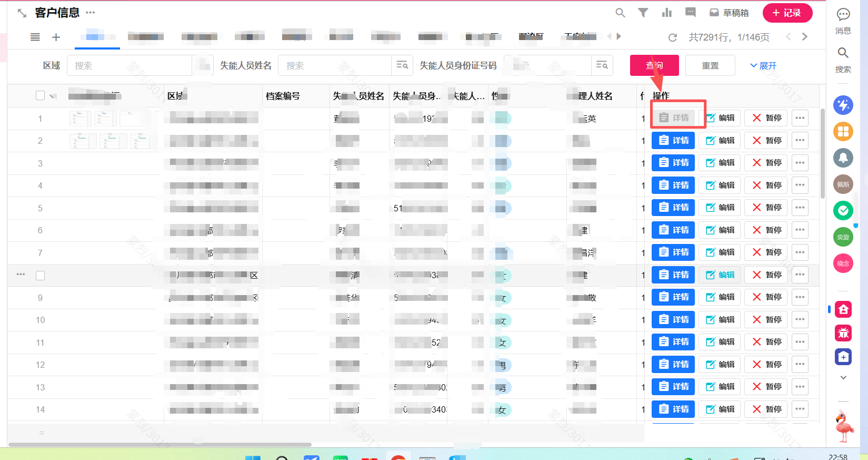868x460 pixels.
Task: Click the blue house-plus app icon in sidebar
Action: coord(843,357)
